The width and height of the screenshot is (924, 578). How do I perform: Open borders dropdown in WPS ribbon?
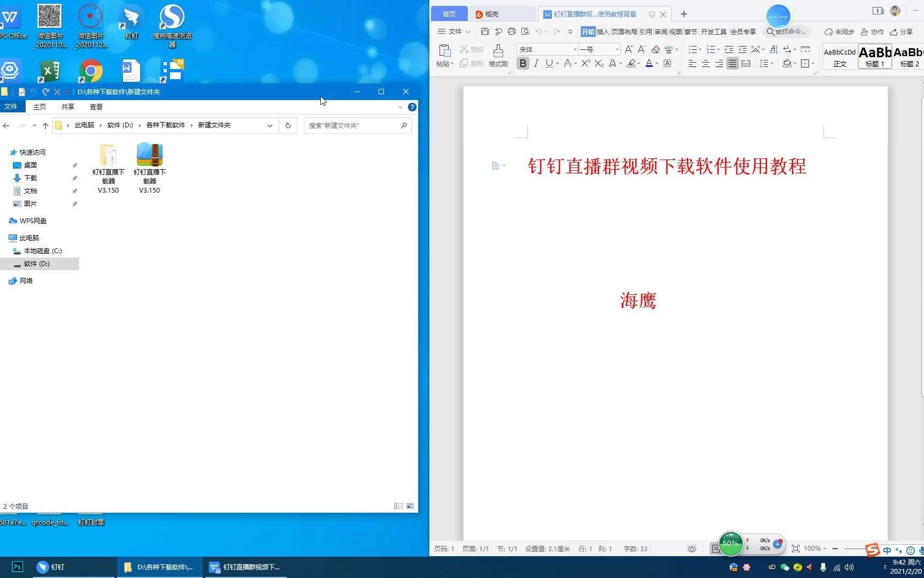pos(813,64)
